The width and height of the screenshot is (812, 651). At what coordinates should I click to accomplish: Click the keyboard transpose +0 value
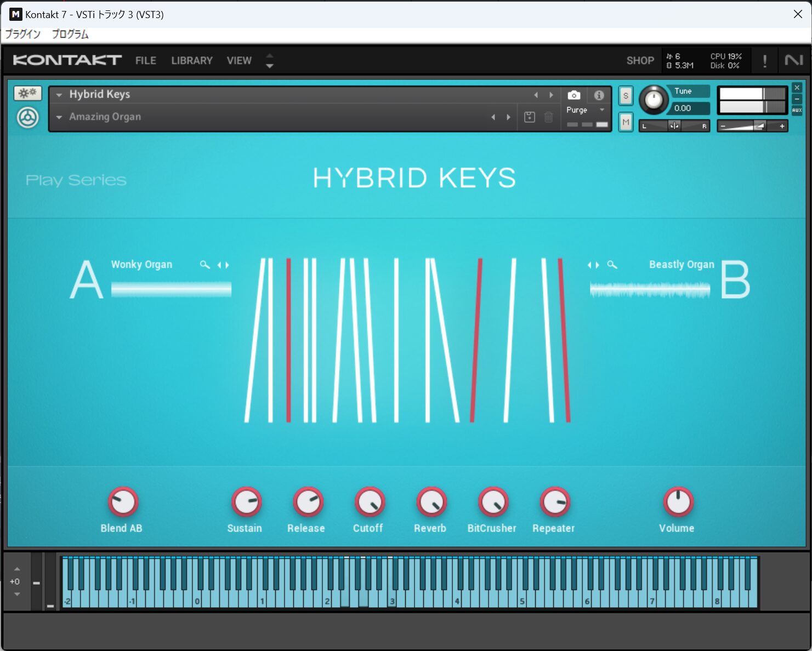[15, 581]
